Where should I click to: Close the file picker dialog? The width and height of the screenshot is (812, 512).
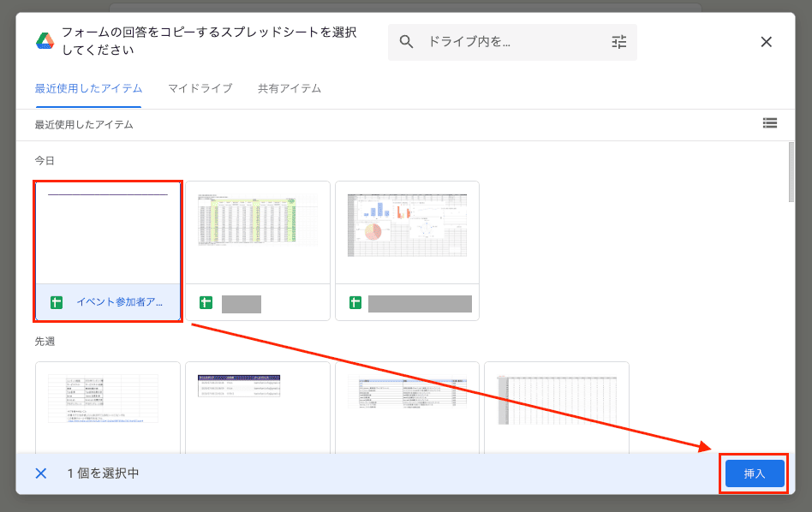pos(766,41)
